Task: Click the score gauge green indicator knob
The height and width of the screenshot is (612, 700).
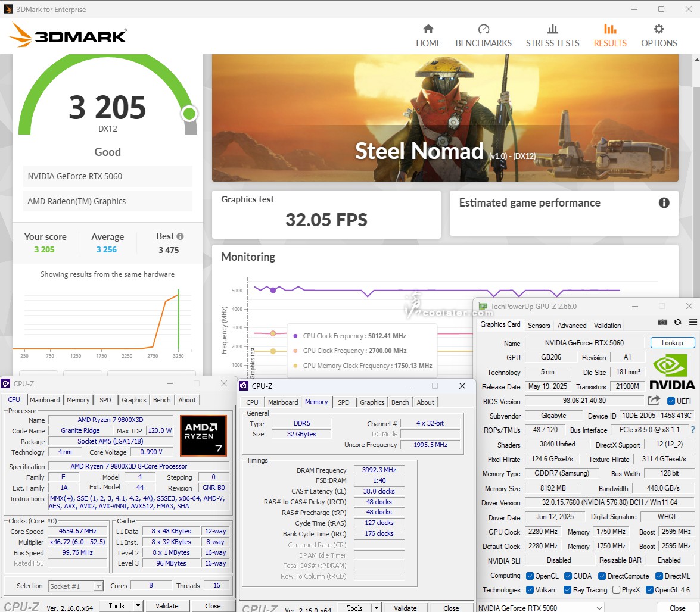Action: [x=189, y=114]
